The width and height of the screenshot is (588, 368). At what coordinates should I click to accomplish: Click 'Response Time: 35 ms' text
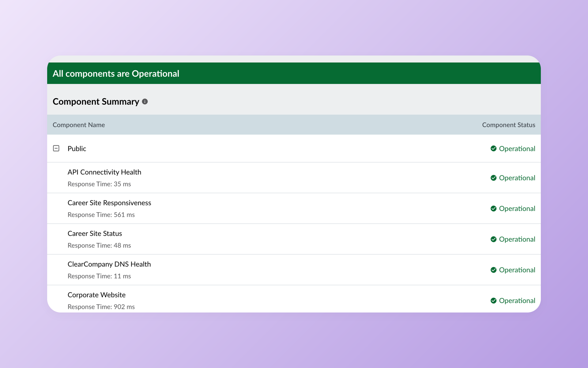coord(99,184)
